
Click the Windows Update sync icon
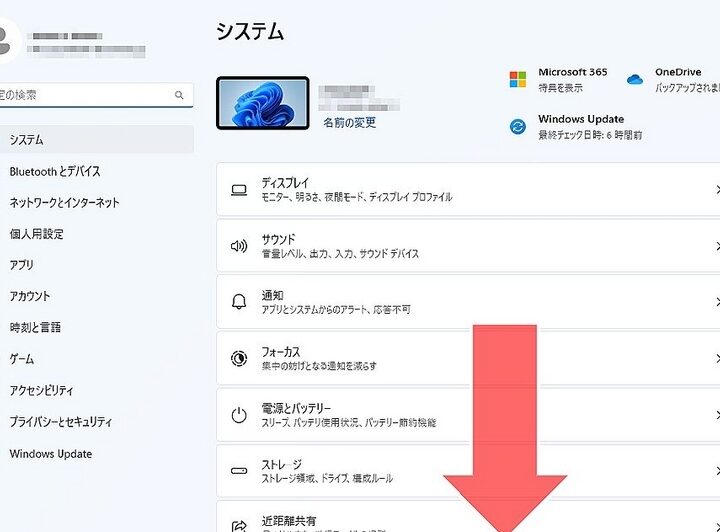click(x=517, y=126)
